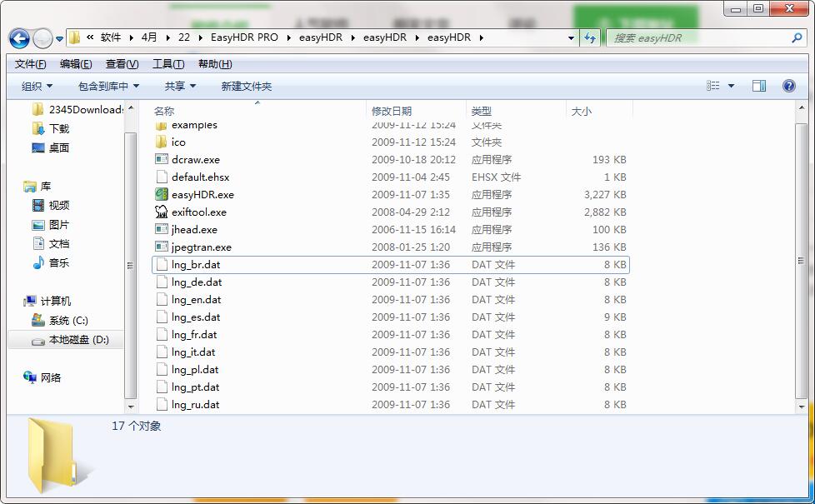Screen dimensions: 815x504
Task: Select exiftool.exe application icon
Action: pos(161,212)
